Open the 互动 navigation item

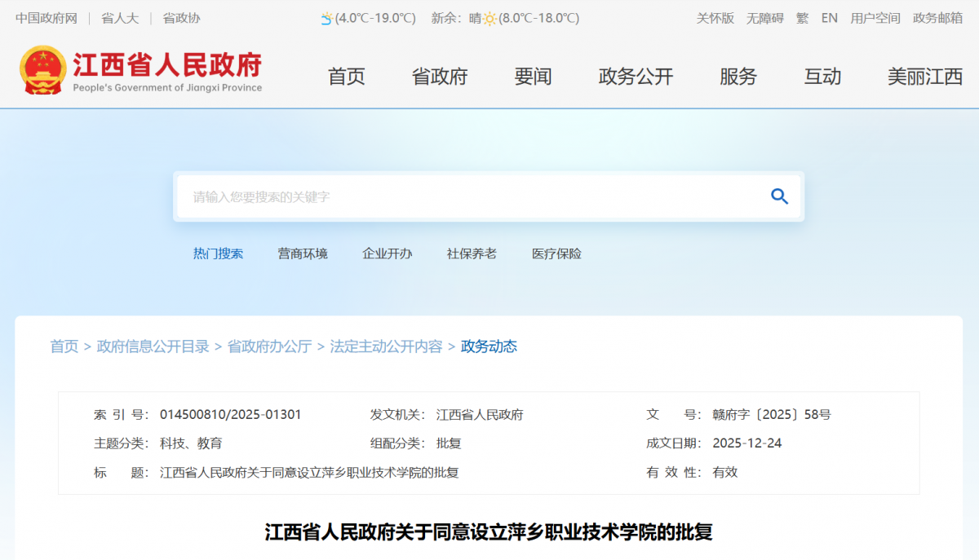point(822,77)
